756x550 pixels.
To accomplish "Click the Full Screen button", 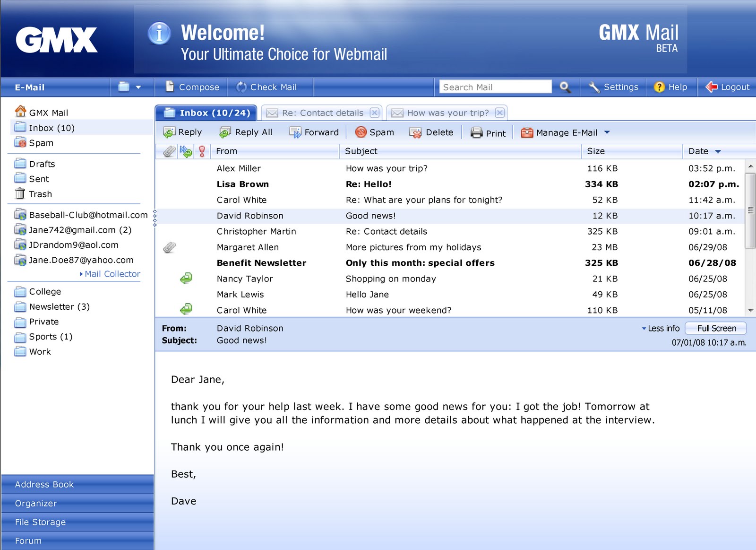I will 715,328.
